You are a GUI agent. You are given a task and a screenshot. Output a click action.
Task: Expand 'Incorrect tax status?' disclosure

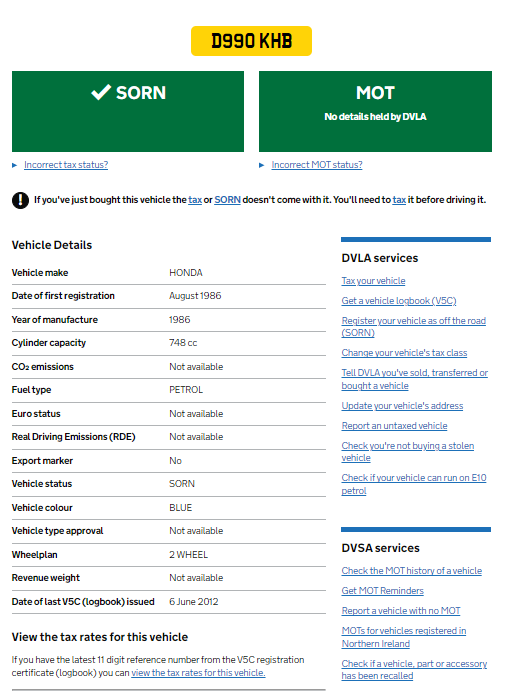(66, 165)
